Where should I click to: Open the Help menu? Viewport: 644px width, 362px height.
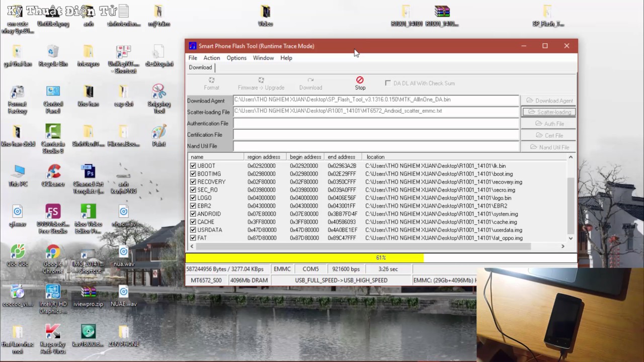pyautogui.click(x=286, y=58)
